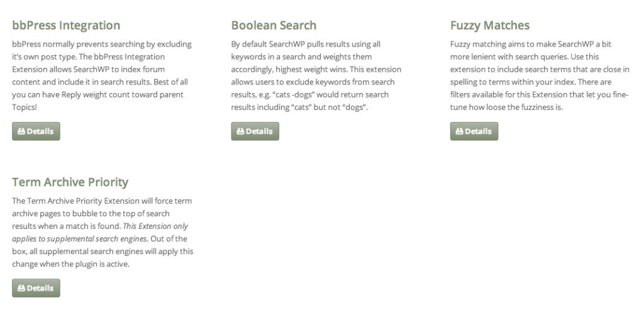Click the bbPress Integration description paragraph
644x310 pixels.
(102, 75)
